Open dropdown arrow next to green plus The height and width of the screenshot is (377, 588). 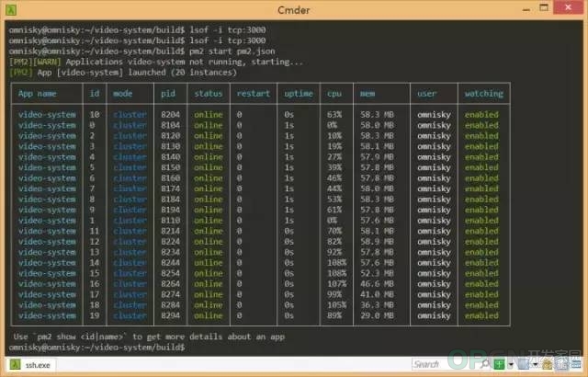coord(511,364)
